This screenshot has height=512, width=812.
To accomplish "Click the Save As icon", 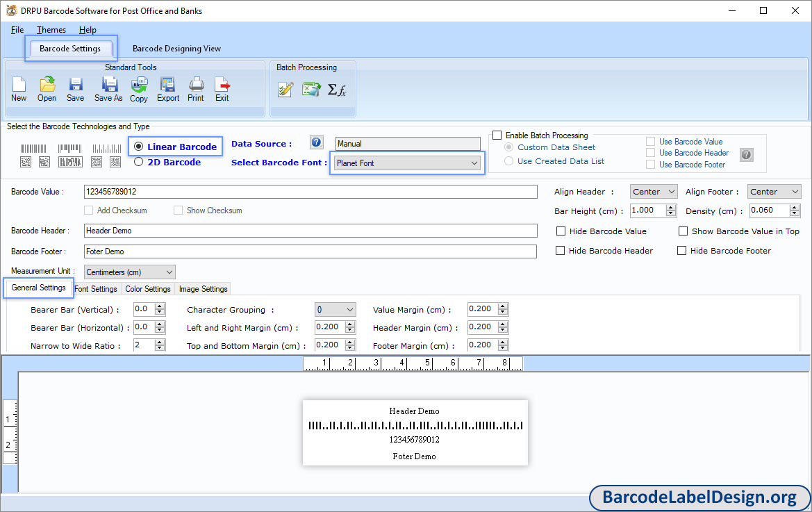I will click(109, 85).
